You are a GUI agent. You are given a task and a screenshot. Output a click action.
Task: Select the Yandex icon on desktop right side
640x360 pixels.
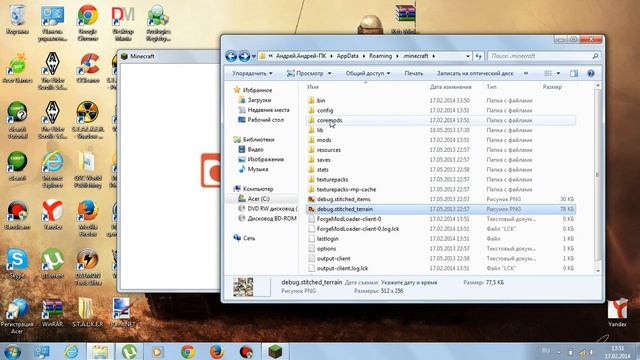[x=617, y=313]
